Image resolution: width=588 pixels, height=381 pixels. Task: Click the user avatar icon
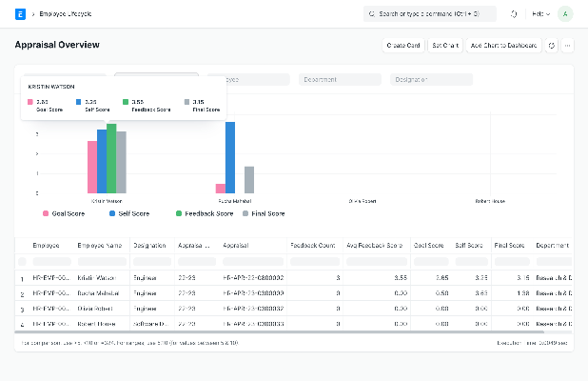click(x=565, y=14)
